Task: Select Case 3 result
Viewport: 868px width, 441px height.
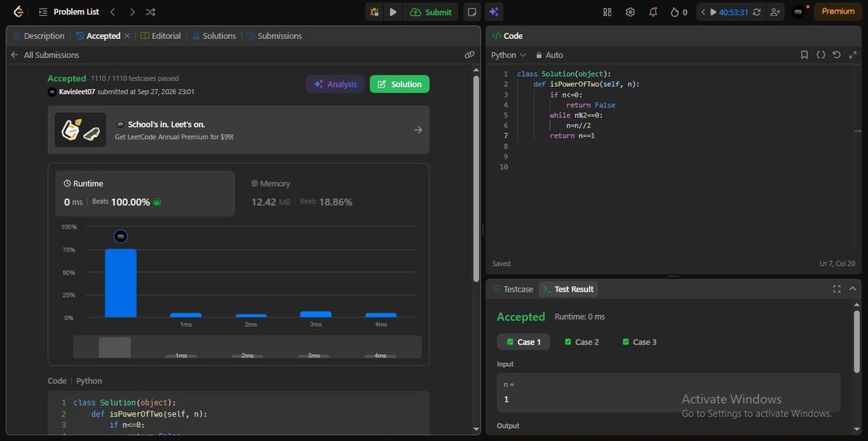Action: (x=639, y=342)
